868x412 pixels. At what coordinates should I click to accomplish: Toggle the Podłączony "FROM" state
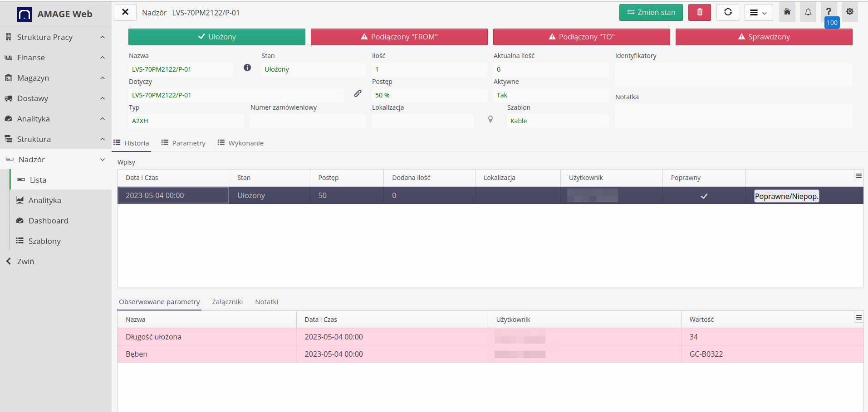point(399,37)
